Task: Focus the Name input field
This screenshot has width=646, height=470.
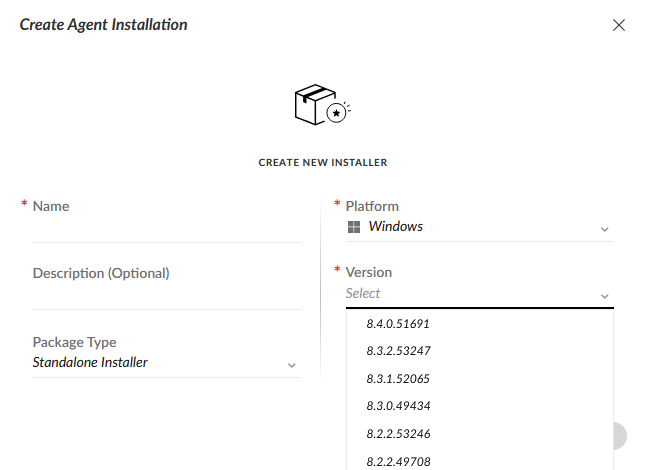Action: pos(166,230)
